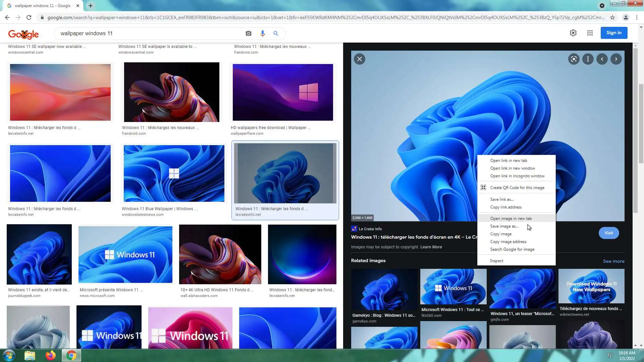The width and height of the screenshot is (644, 362).
Task: Open Google apps grid menu
Action: [x=590, y=33]
